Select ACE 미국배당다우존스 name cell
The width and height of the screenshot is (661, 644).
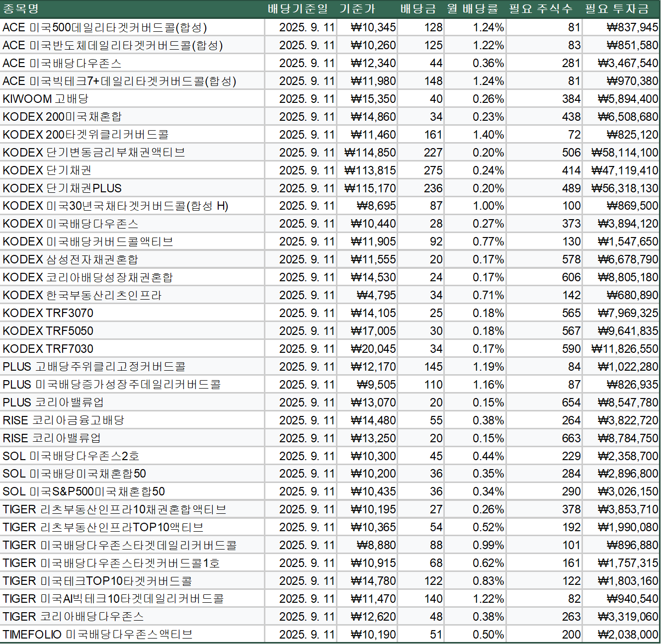132,63
